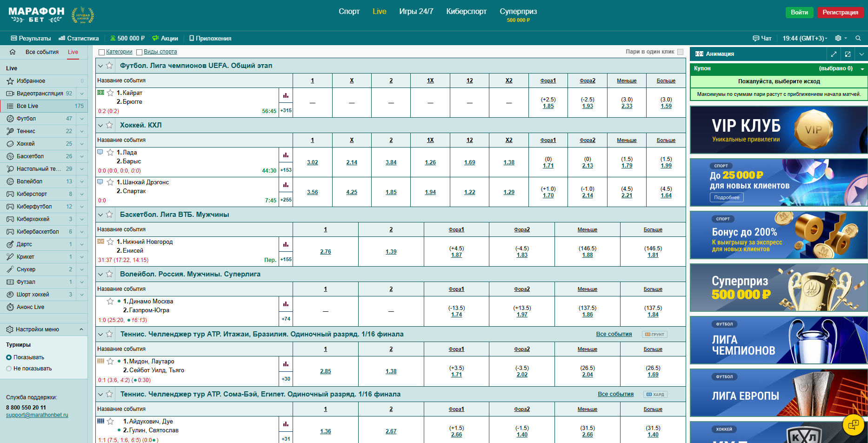Expand animation panel to fullscreen icon
Screen dimensions: 868x443
click(x=834, y=54)
